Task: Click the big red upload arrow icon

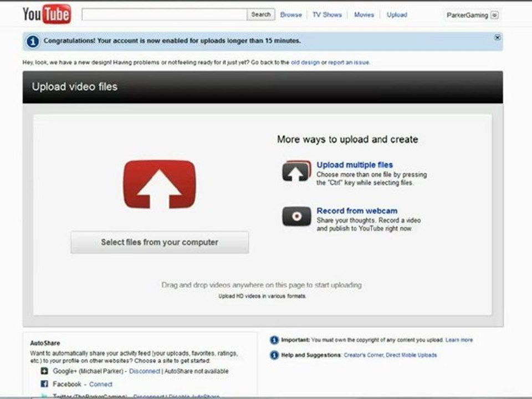Action: pyautogui.click(x=160, y=184)
